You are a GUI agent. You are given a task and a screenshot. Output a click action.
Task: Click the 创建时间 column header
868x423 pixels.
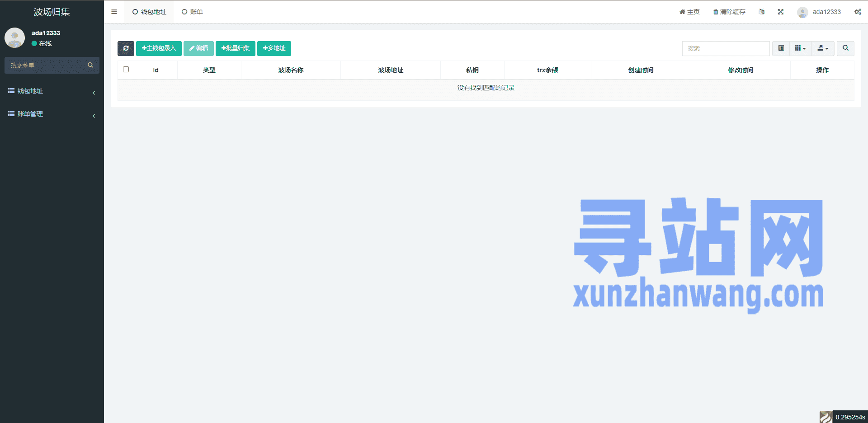tap(641, 70)
